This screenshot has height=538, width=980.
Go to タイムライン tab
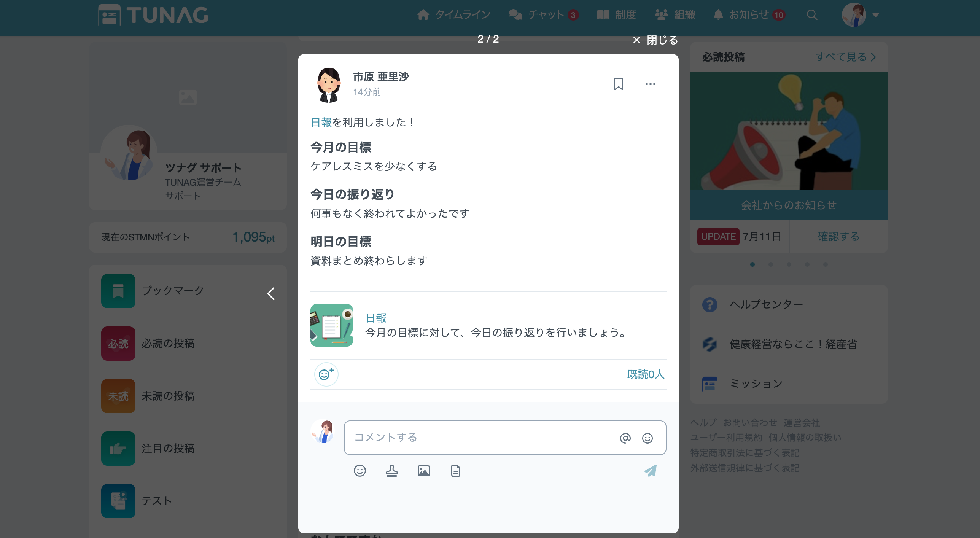tap(454, 15)
